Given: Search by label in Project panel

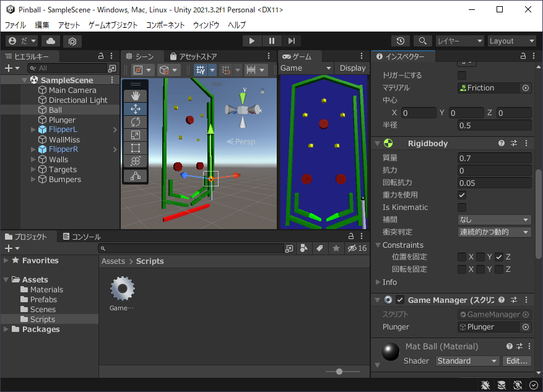Looking at the screenshot, I should (x=319, y=248).
